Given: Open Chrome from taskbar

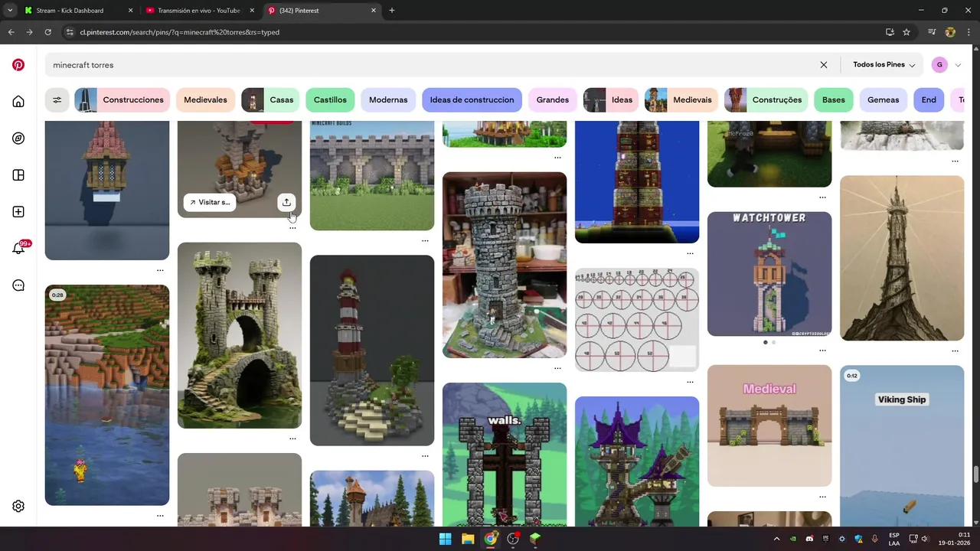Looking at the screenshot, I should point(491,539).
